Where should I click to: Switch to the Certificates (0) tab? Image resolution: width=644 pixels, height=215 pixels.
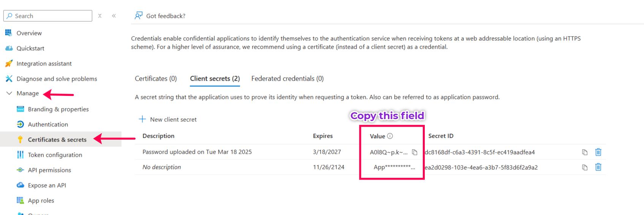(x=156, y=79)
